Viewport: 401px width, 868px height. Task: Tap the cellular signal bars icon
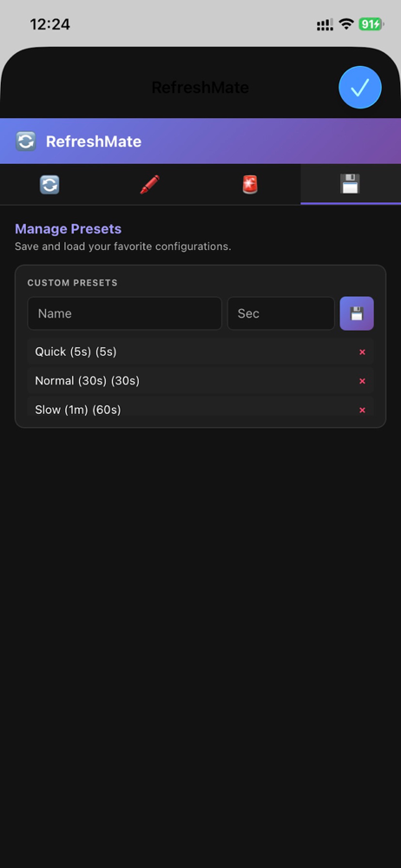[325, 24]
